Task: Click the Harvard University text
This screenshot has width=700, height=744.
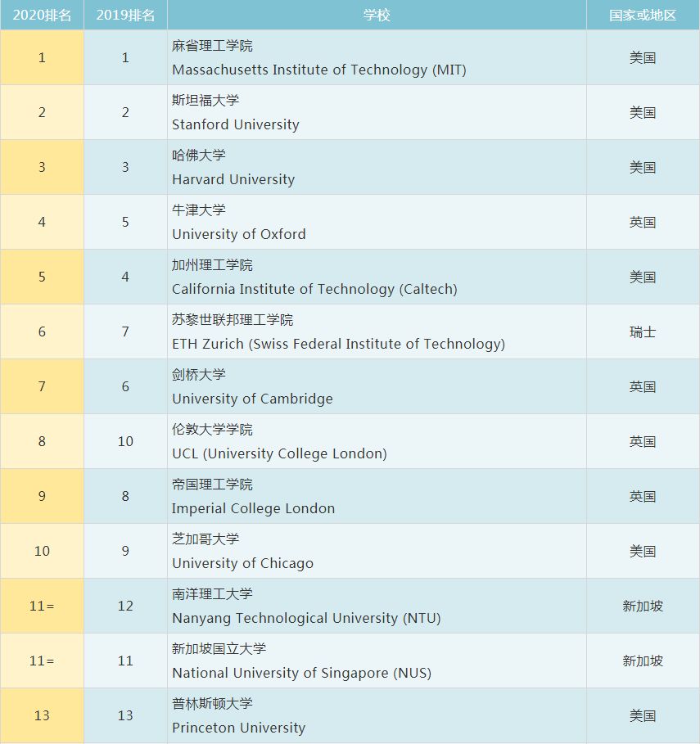Action: click(233, 179)
